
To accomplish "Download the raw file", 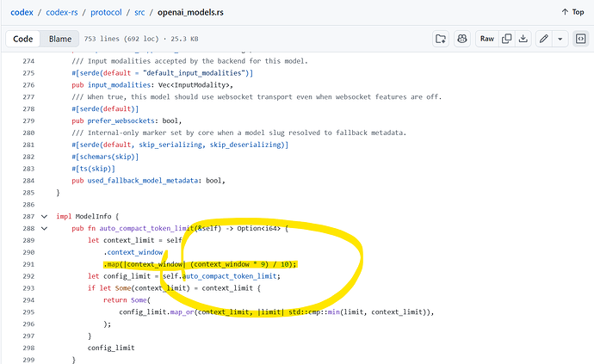I will (523, 39).
